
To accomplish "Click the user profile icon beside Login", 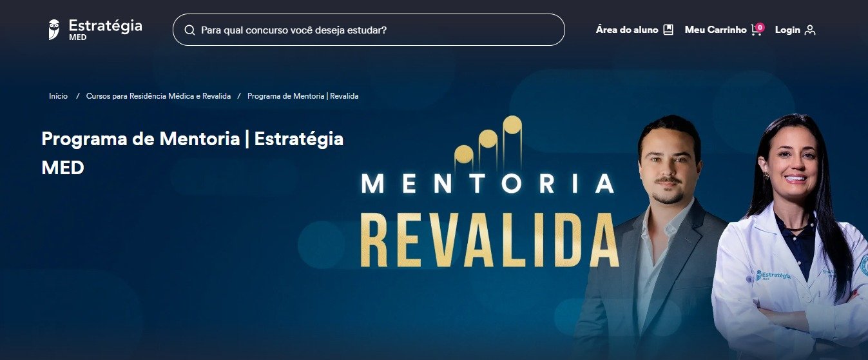I will click(810, 30).
